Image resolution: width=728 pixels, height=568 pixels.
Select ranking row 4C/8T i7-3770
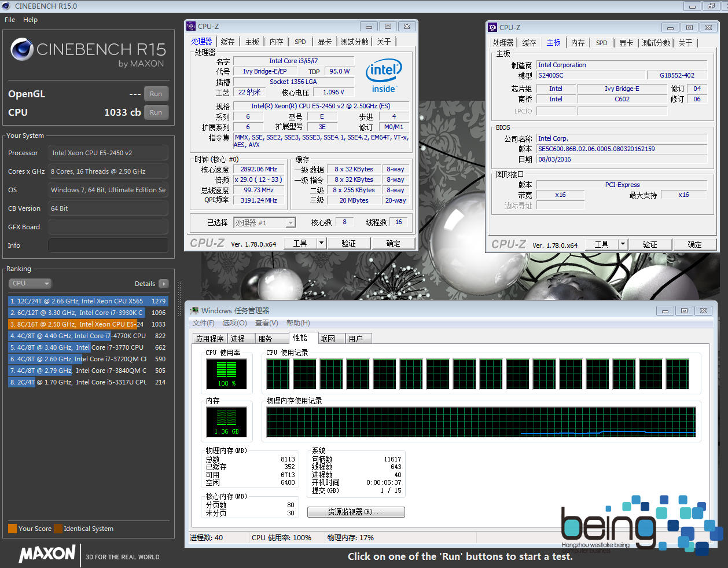click(x=88, y=347)
